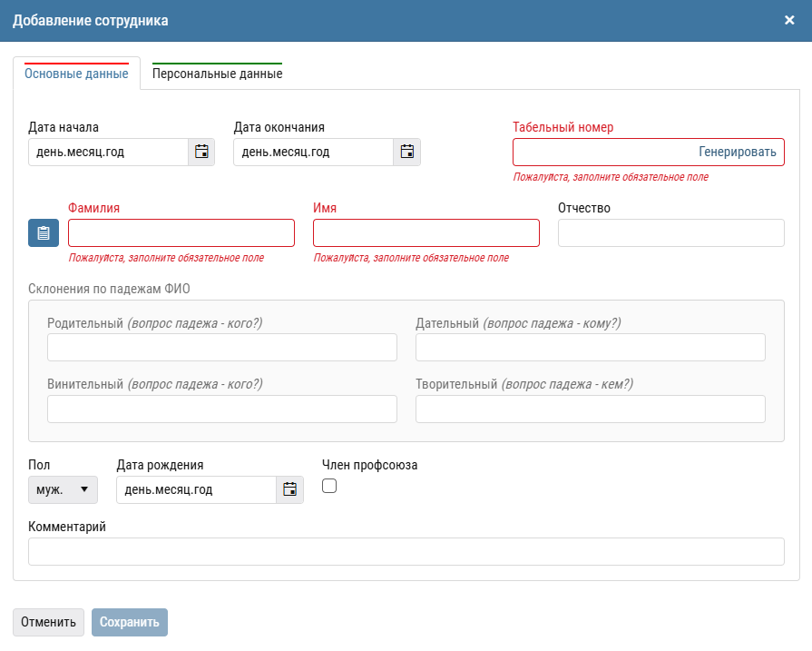
Task: Click the Отменить button
Action: [48, 622]
